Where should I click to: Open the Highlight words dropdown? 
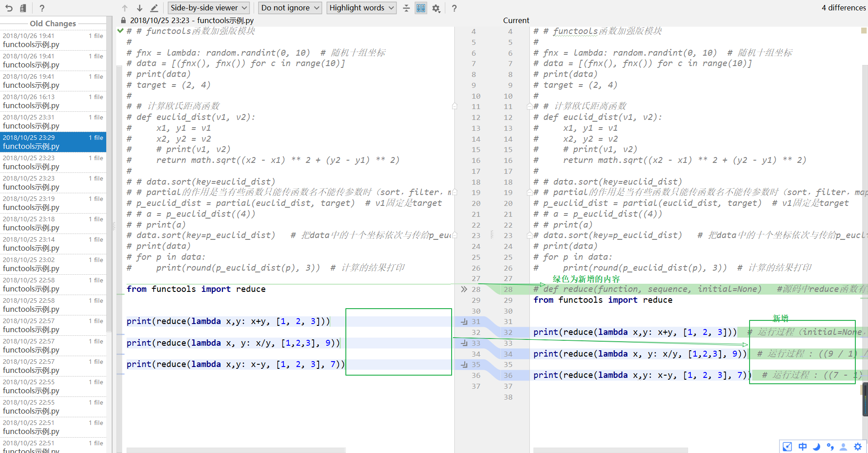[361, 8]
